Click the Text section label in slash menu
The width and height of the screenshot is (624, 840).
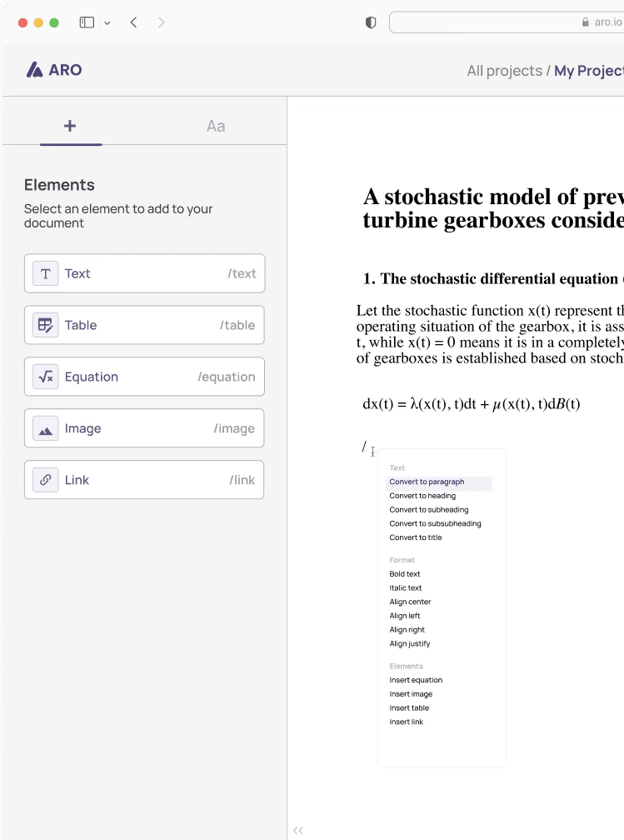(x=397, y=467)
